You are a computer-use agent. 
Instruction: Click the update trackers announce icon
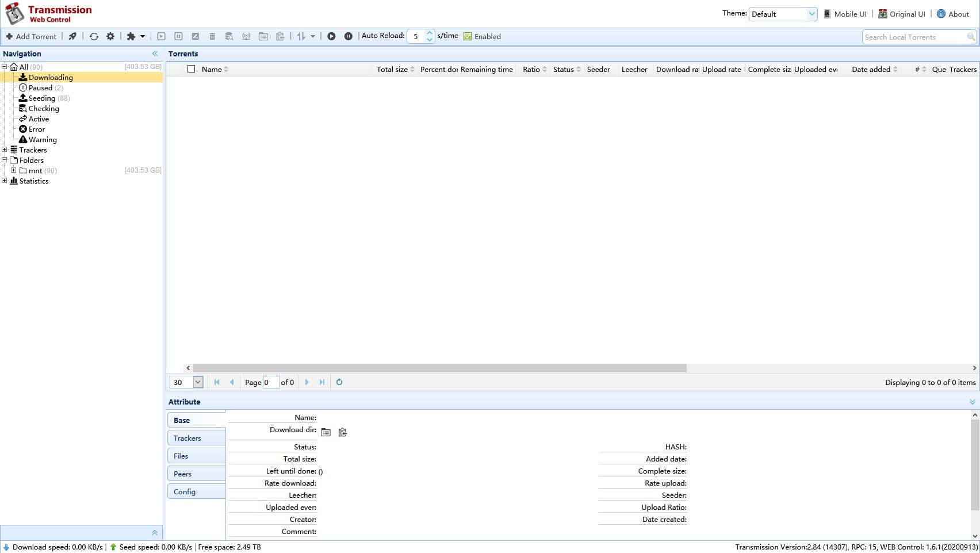coord(246,36)
